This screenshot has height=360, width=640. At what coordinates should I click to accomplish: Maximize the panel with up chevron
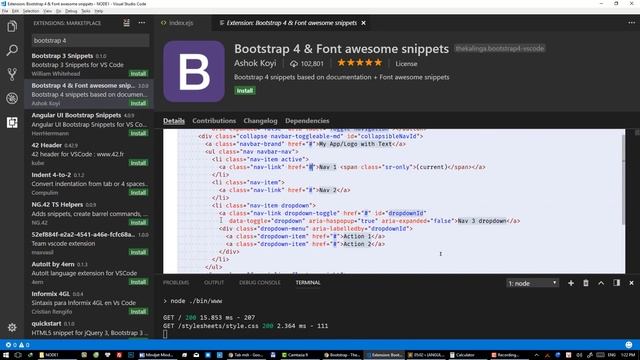click(x=601, y=283)
